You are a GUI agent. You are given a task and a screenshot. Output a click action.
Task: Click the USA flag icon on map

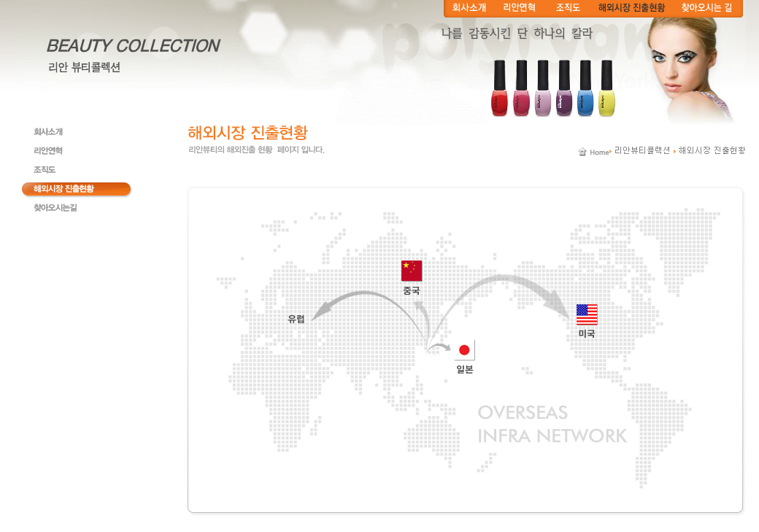587,315
